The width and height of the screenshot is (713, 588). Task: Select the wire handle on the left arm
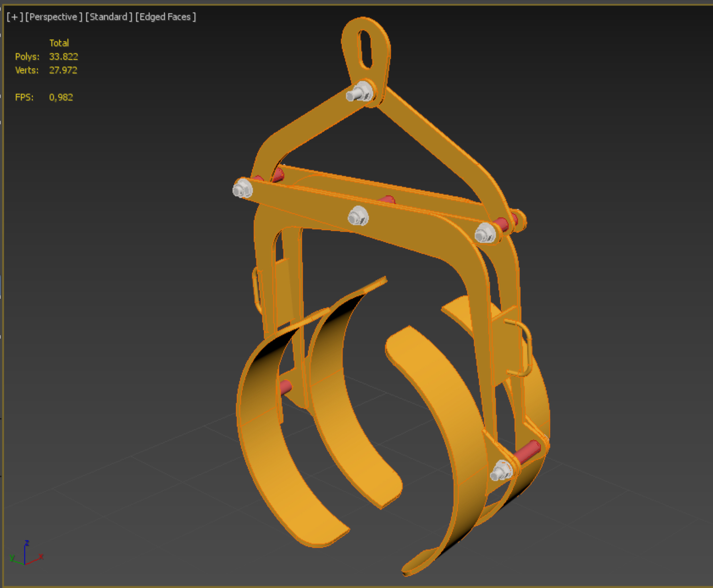(x=257, y=290)
